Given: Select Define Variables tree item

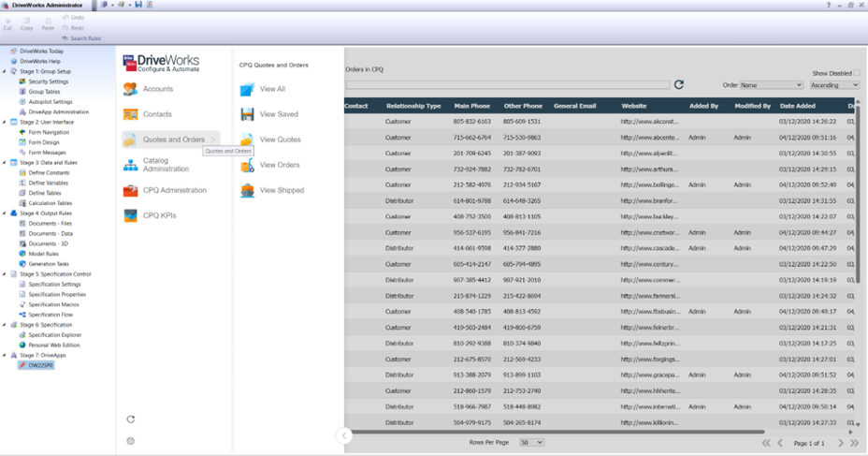Looking at the screenshot, I should coord(48,183).
